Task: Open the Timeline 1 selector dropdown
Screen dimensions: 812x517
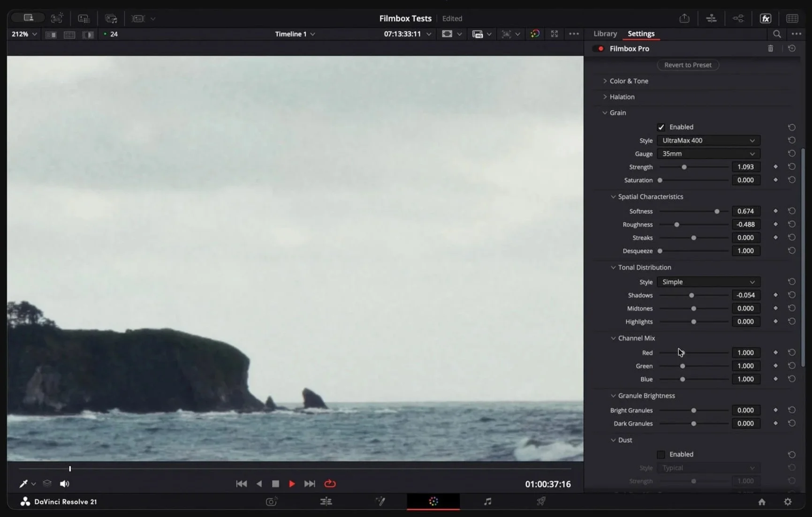Action: [295, 34]
